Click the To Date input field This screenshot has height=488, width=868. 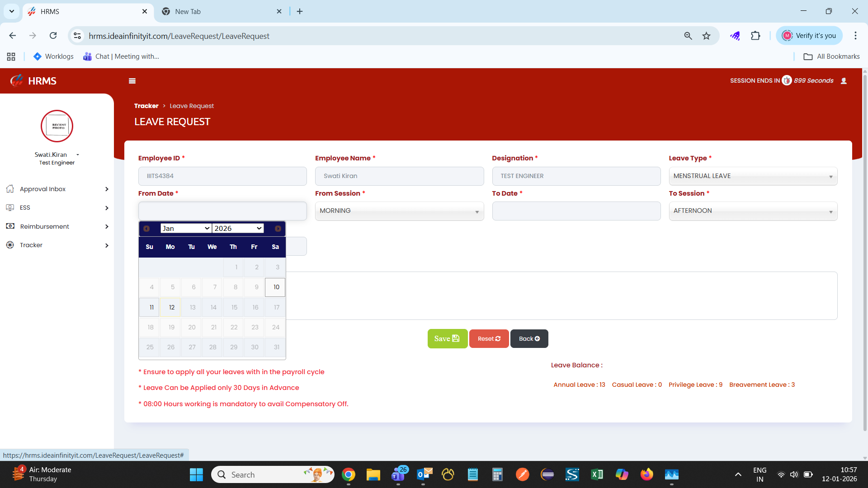pos(576,211)
